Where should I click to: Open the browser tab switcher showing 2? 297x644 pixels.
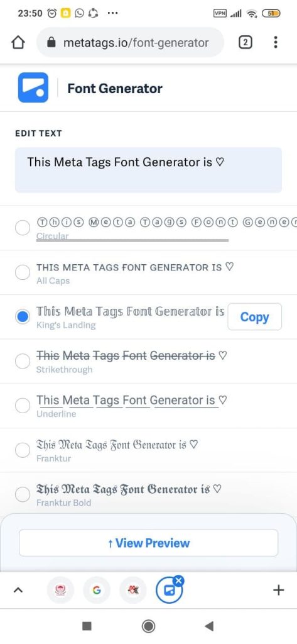(x=245, y=42)
